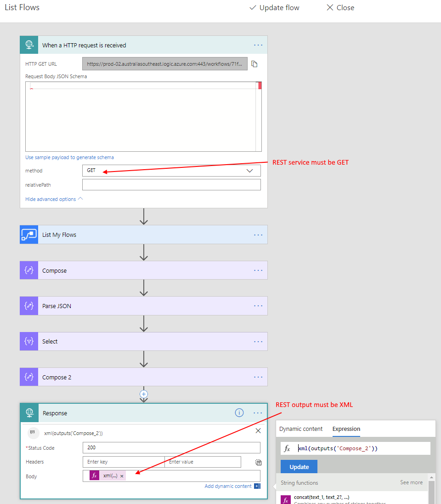The width and height of the screenshot is (441, 504).
Task: Open the HTTP request trigger ellipsis menu
Action: pos(258,45)
